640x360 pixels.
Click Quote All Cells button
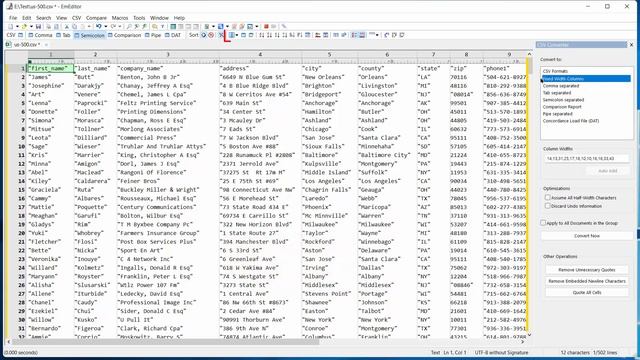pos(587,292)
